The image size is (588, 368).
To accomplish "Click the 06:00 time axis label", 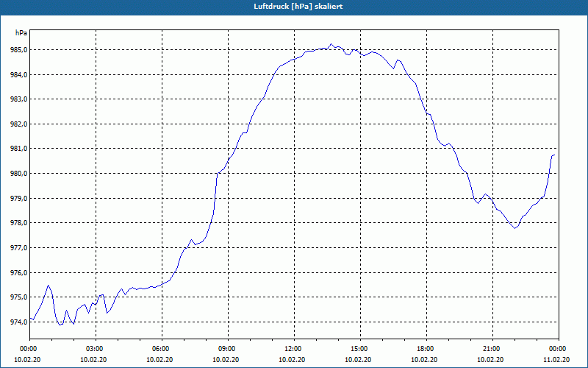I will pos(162,349).
